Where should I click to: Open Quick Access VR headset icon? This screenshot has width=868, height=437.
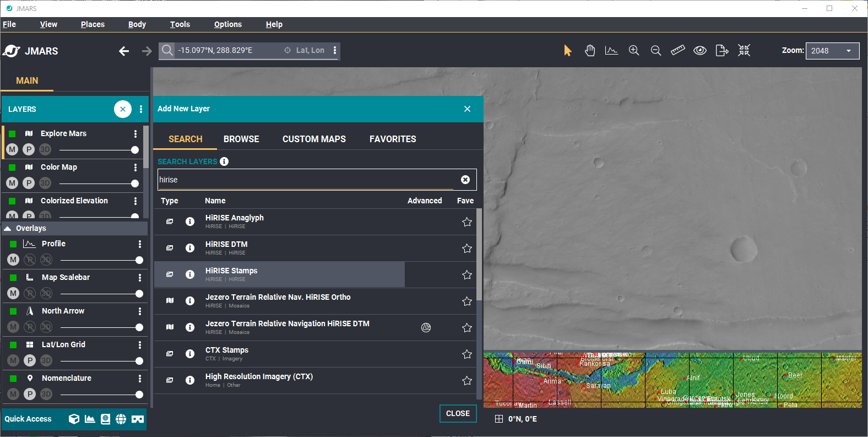click(138, 419)
